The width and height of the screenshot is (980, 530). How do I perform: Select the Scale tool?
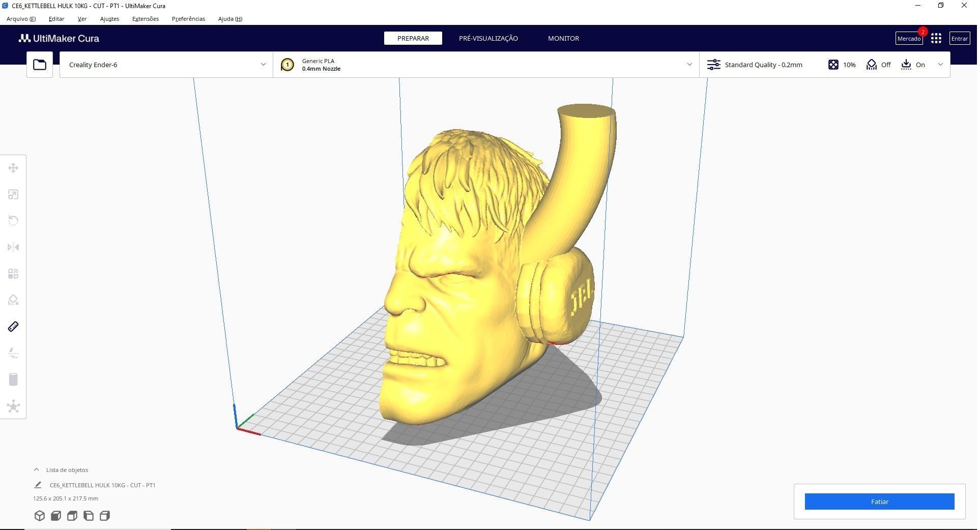click(x=13, y=194)
